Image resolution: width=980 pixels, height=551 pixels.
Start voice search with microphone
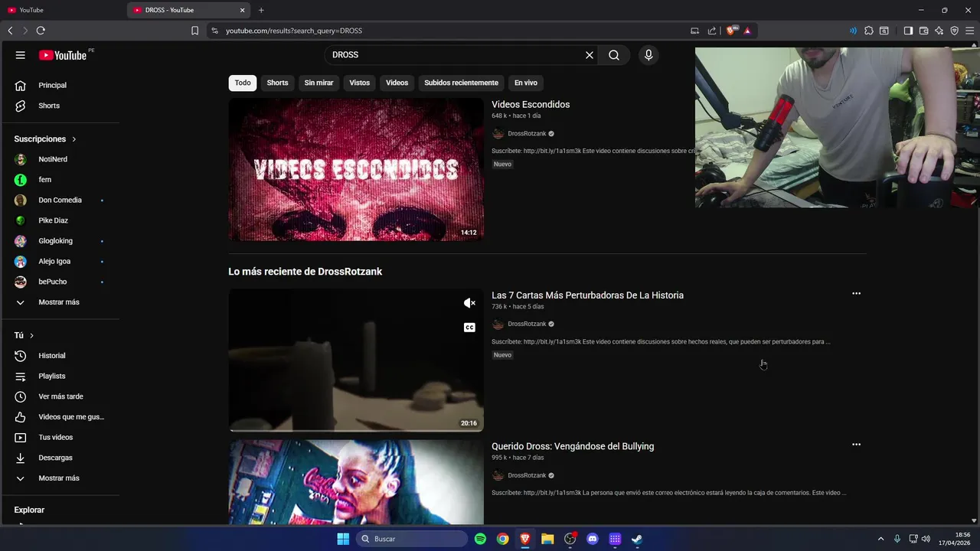[648, 55]
